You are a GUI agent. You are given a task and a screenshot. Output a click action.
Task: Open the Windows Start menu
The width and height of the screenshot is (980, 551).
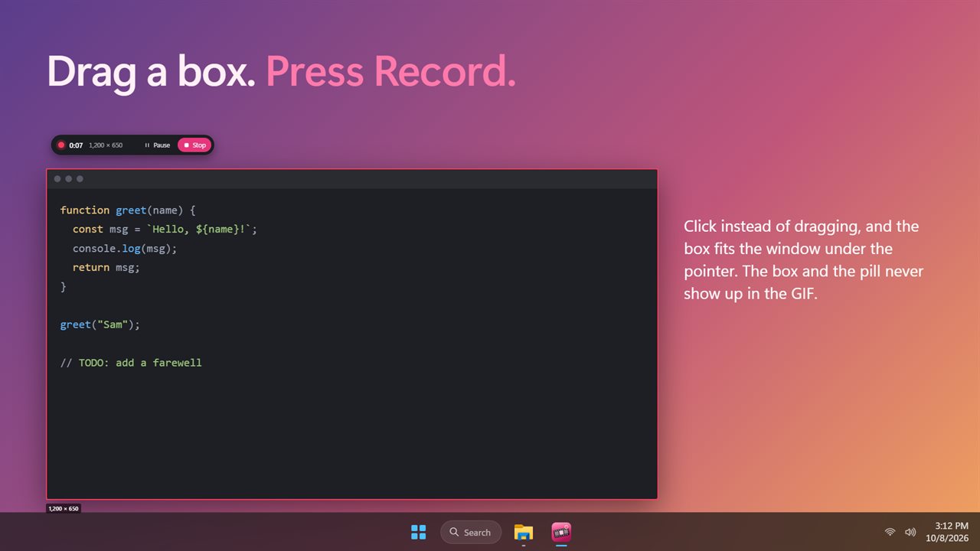point(419,532)
